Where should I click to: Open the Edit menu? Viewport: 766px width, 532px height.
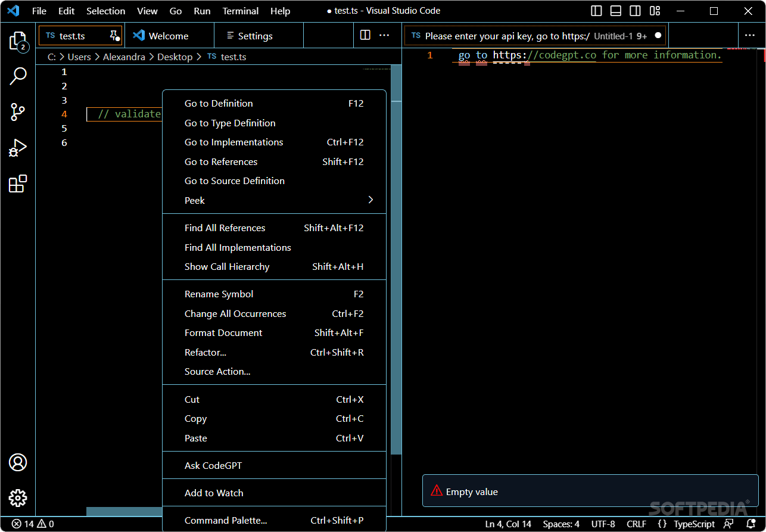67,11
